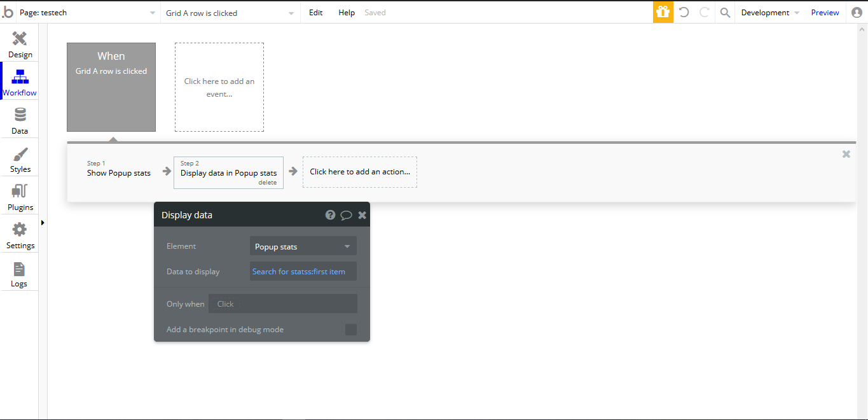The height and width of the screenshot is (420, 868).
Task: Open the search magnifier tool
Action: (x=725, y=12)
